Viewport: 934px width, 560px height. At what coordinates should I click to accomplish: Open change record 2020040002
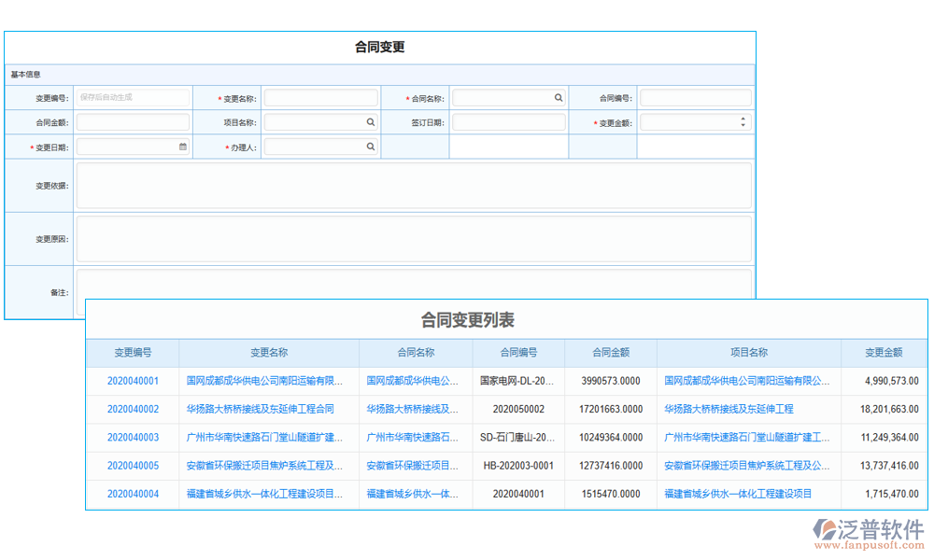click(x=133, y=409)
